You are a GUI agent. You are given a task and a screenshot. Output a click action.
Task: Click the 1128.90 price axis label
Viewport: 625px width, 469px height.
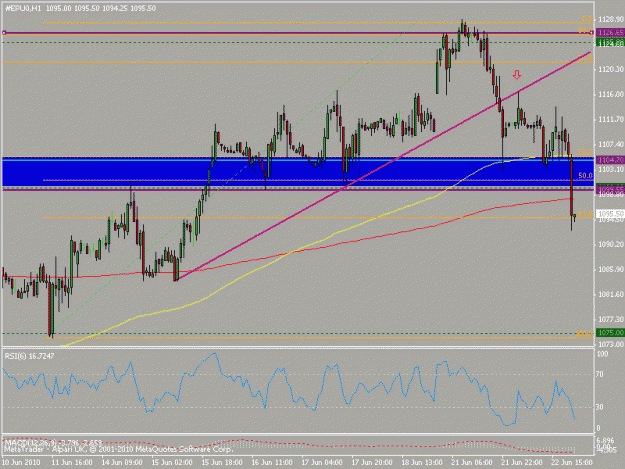pyautogui.click(x=611, y=19)
